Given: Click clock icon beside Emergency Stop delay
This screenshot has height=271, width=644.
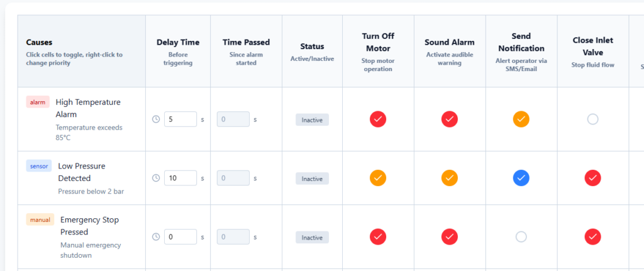Looking at the screenshot, I should tap(156, 237).
